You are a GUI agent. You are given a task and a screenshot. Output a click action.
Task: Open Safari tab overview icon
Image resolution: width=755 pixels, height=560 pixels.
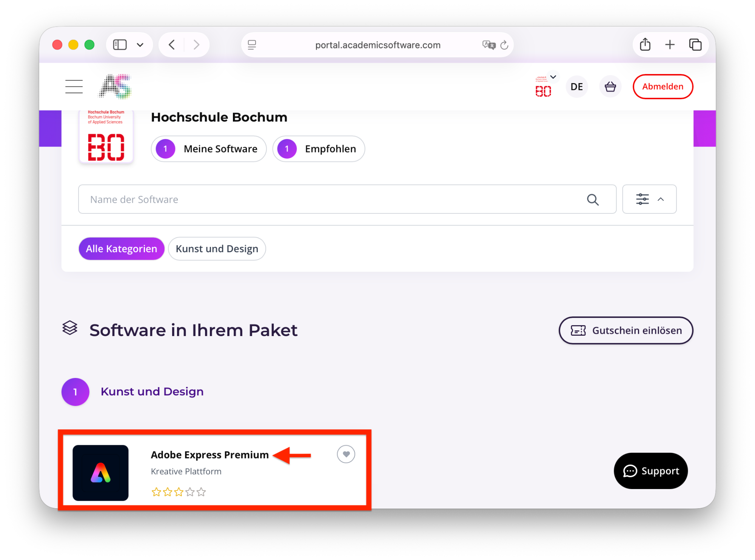(x=695, y=45)
